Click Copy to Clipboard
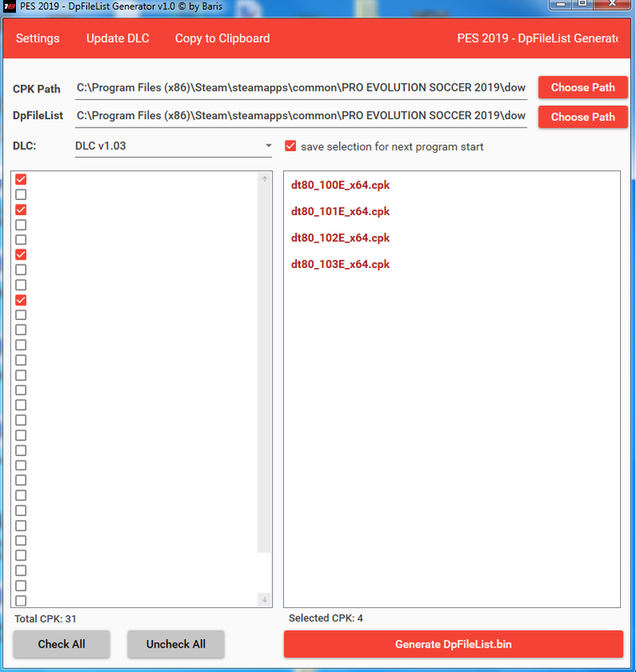Viewport: 636px width, 672px height. [x=222, y=39]
